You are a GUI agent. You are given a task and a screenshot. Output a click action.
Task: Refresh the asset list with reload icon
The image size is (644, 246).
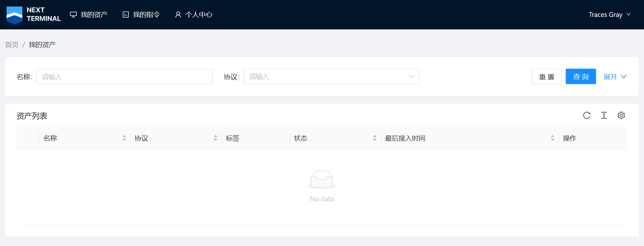(x=586, y=115)
